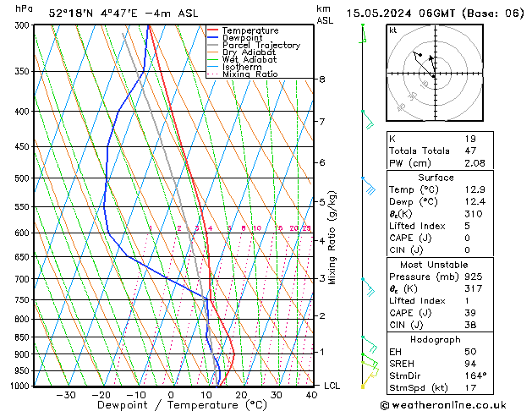Click the gray Parcel Trajectory swatch in legend

click(212, 45)
